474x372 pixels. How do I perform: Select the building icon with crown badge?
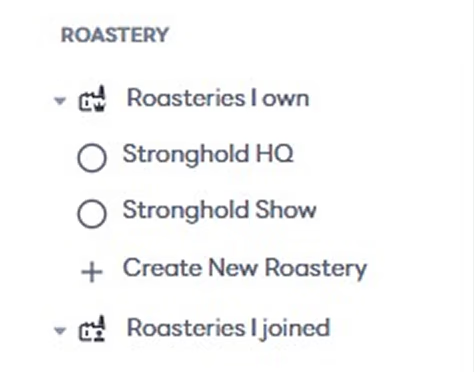[x=92, y=98]
